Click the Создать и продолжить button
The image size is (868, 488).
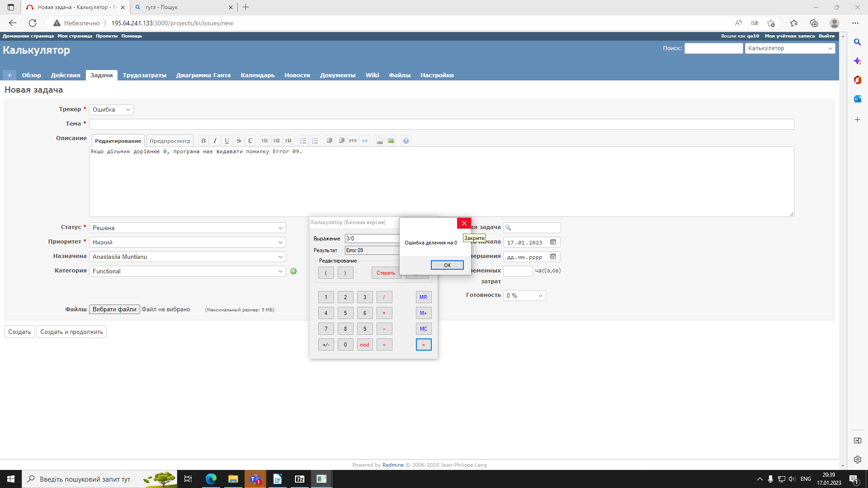(x=71, y=332)
